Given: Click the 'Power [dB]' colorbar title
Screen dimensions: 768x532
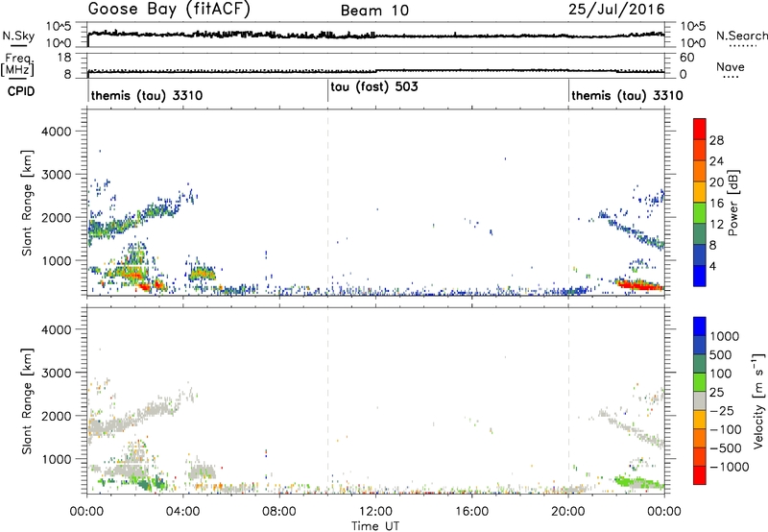Looking at the screenshot, I should 733,203.
